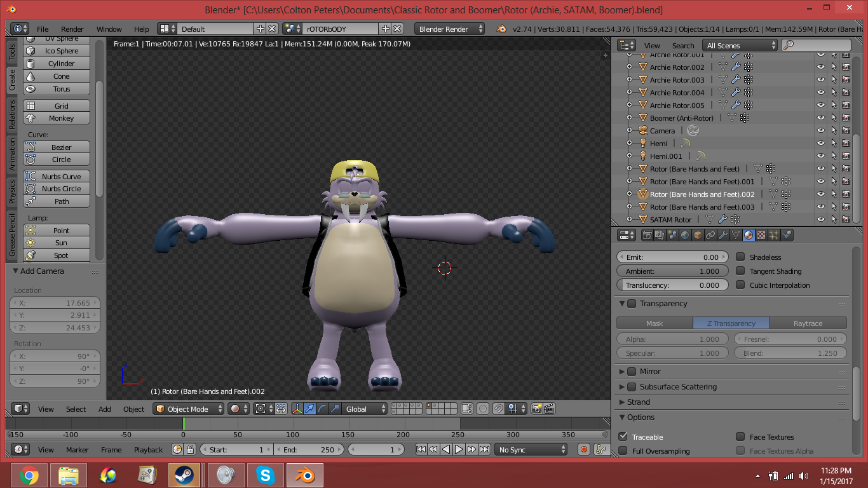868x488 pixels.
Task: Open the Texture properties tab icon
Action: [x=761, y=235]
